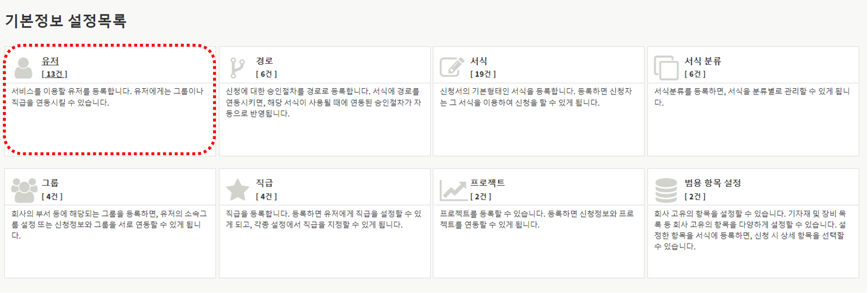Click the 19건 form count

(483, 74)
